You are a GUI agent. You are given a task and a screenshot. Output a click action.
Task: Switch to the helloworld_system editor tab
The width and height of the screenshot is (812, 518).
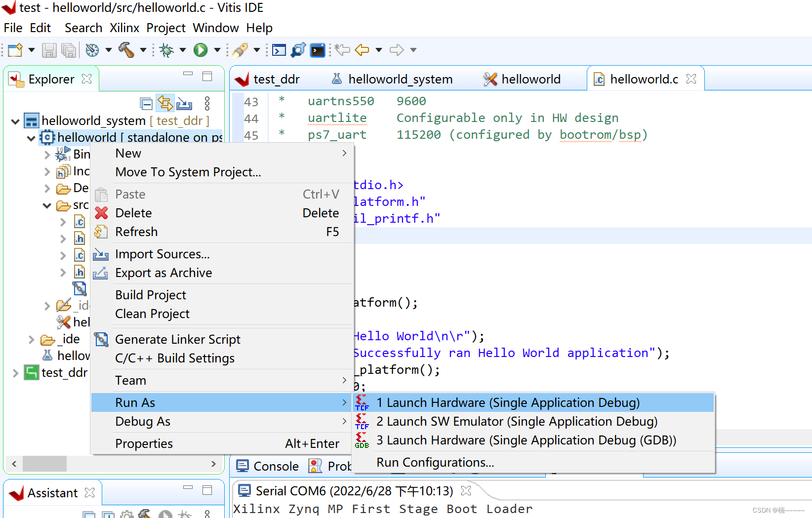point(392,79)
